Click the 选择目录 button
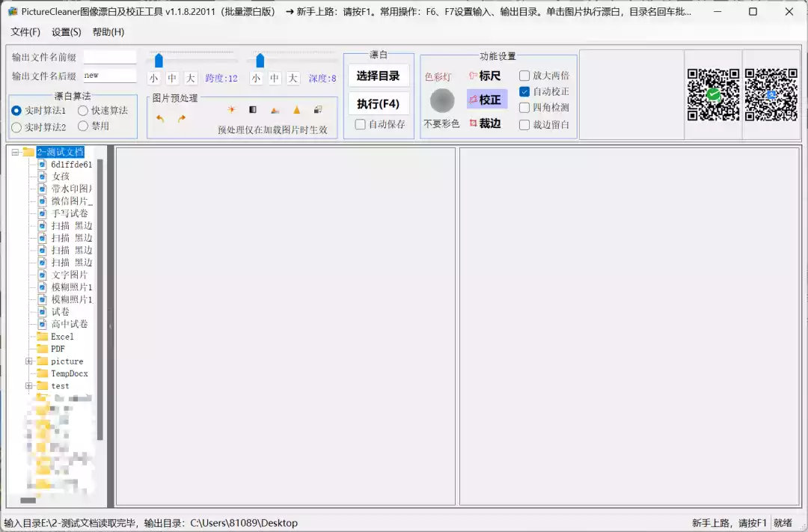 [379, 76]
